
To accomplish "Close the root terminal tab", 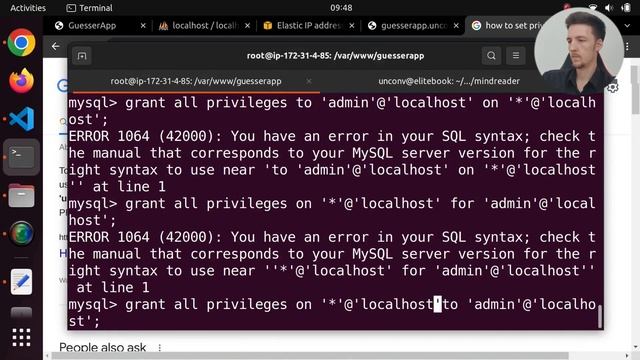I will [309, 81].
